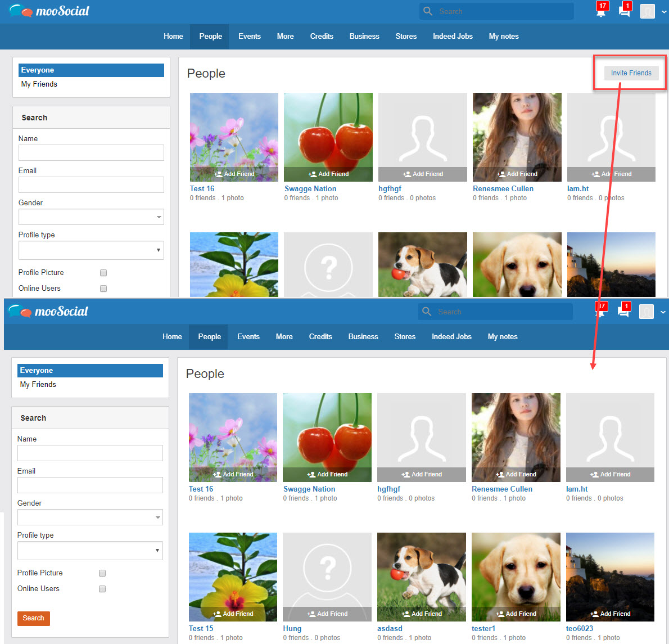Open Profile type dropdown in lower screenshot
The width and height of the screenshot is (669, 644).
pos(91,551)
